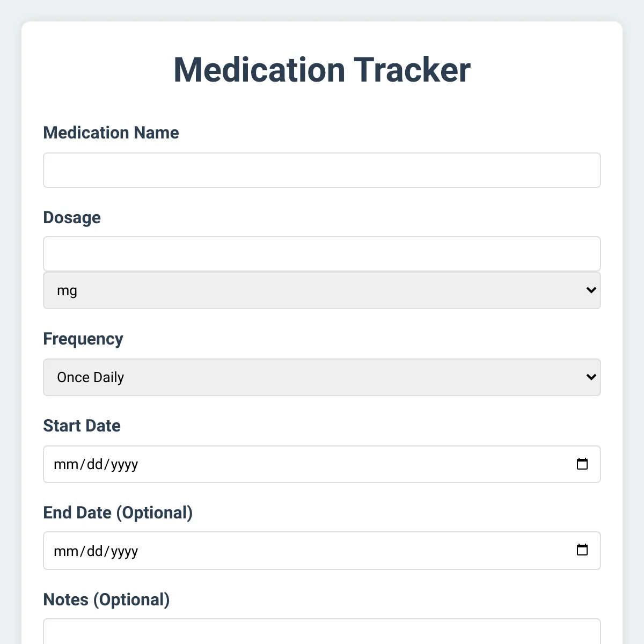Click the Medication Name label

[x=111, y=133]
